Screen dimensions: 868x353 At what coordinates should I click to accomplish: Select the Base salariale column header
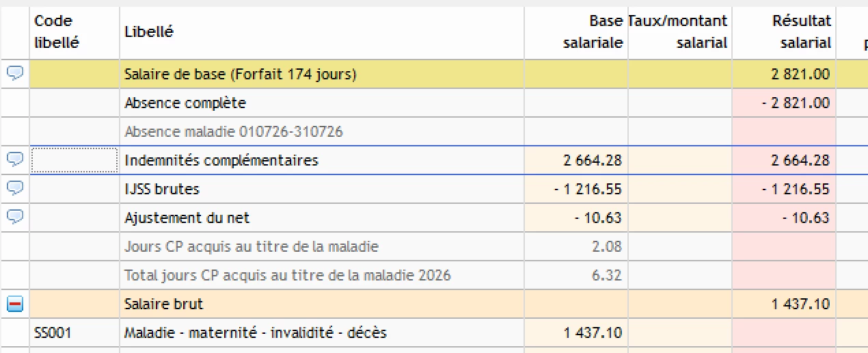(576, 32)
